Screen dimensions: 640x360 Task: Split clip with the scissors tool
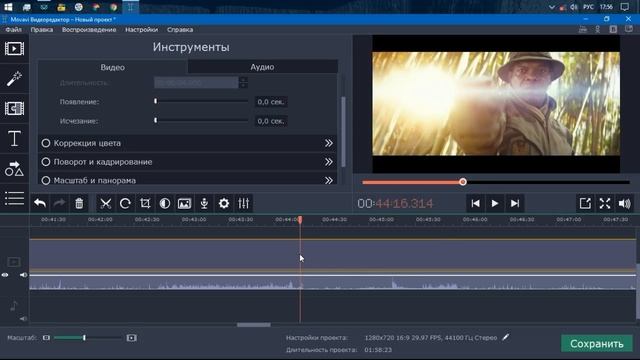coord(106,203)
